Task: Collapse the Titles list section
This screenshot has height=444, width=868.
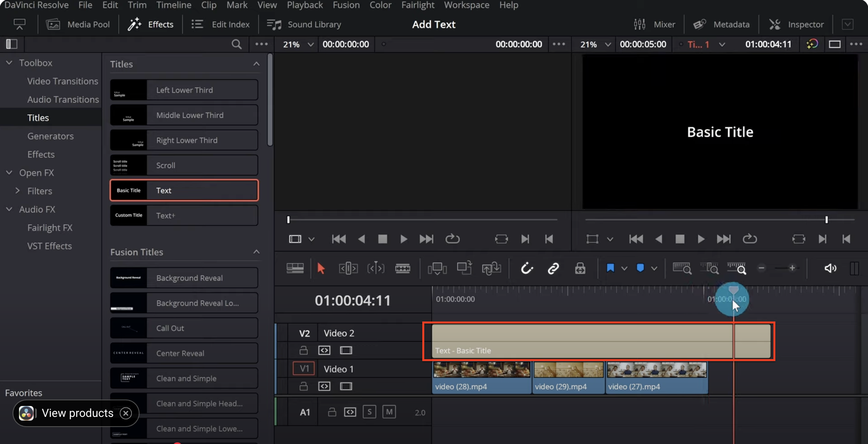Action: [256, 64]
